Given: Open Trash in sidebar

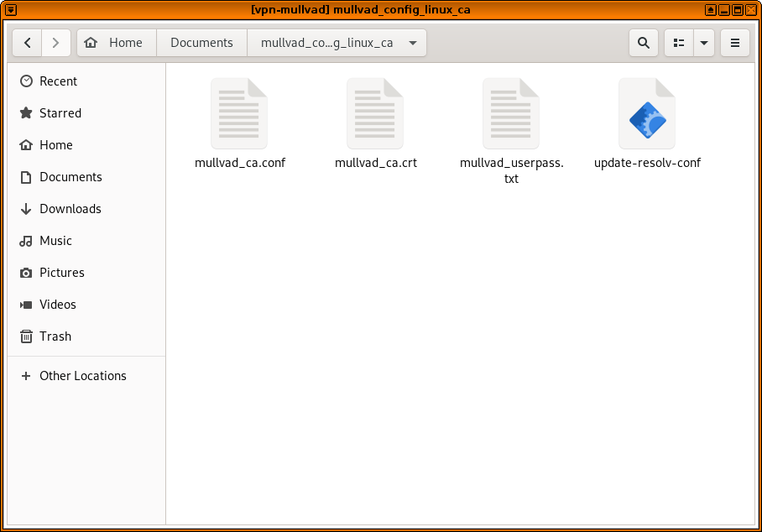Looking at the screenshot, I should pyautogui.click(x=86, y=336).
